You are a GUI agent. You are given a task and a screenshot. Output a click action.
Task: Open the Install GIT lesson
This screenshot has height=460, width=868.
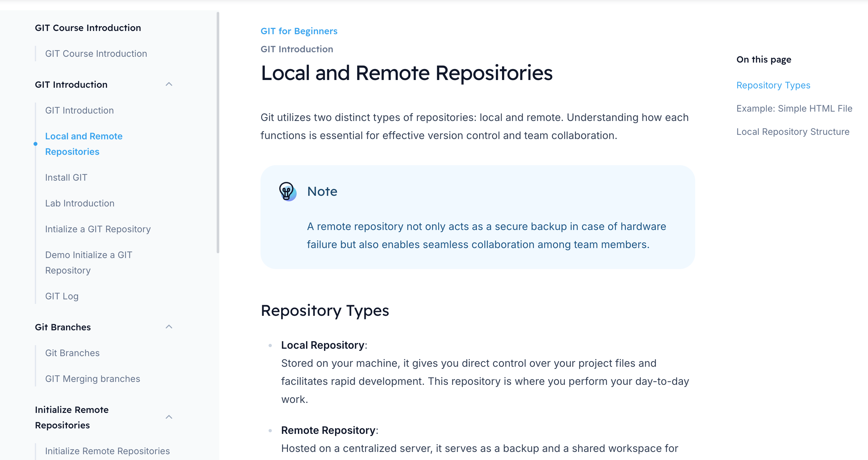point(66,178)
